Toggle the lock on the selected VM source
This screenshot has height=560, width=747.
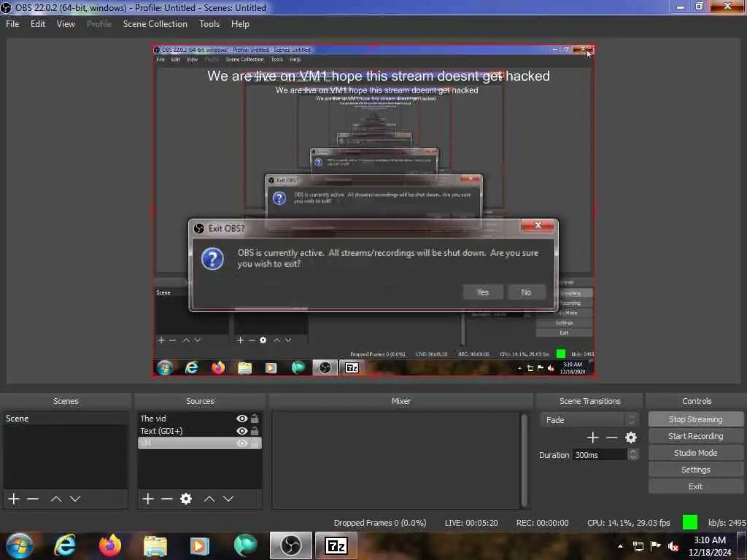coord(255,443)
